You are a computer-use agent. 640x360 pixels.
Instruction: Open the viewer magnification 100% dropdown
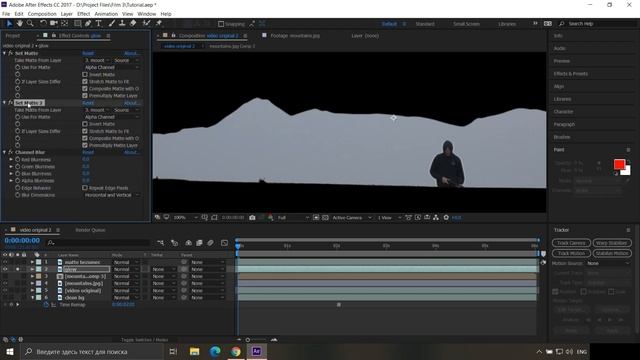(186, 218)
